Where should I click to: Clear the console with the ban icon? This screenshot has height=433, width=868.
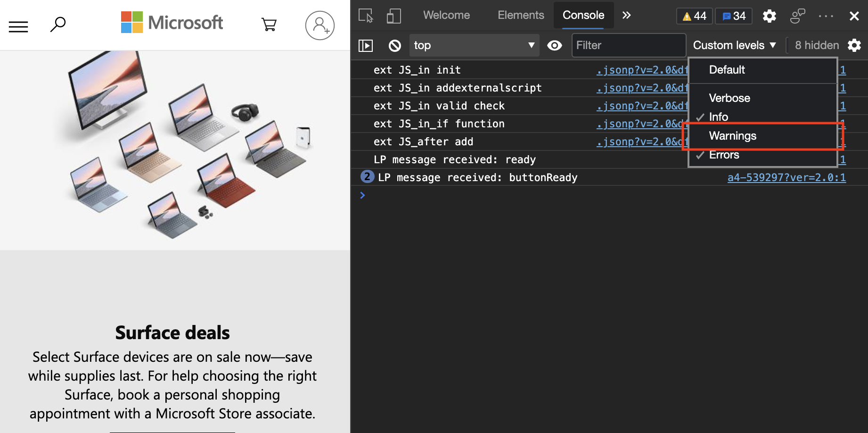click(395, 45)
